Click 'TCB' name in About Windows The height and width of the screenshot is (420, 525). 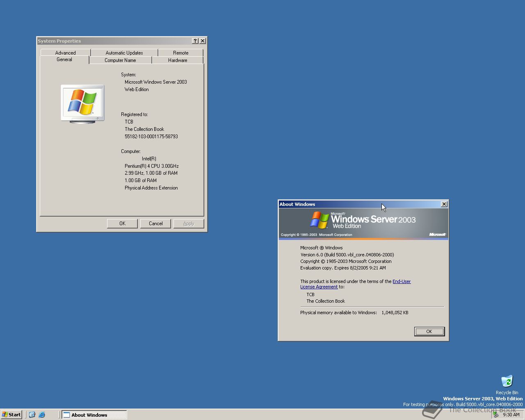310,294
